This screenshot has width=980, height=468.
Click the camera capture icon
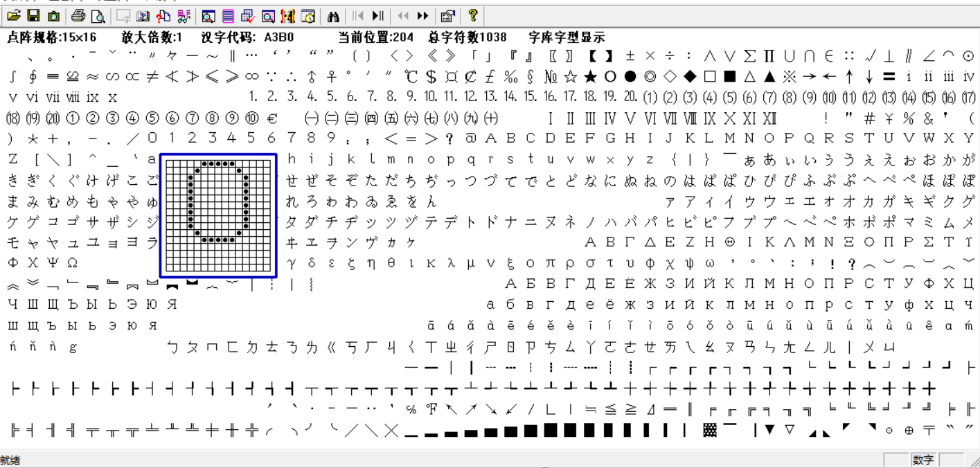53,12
